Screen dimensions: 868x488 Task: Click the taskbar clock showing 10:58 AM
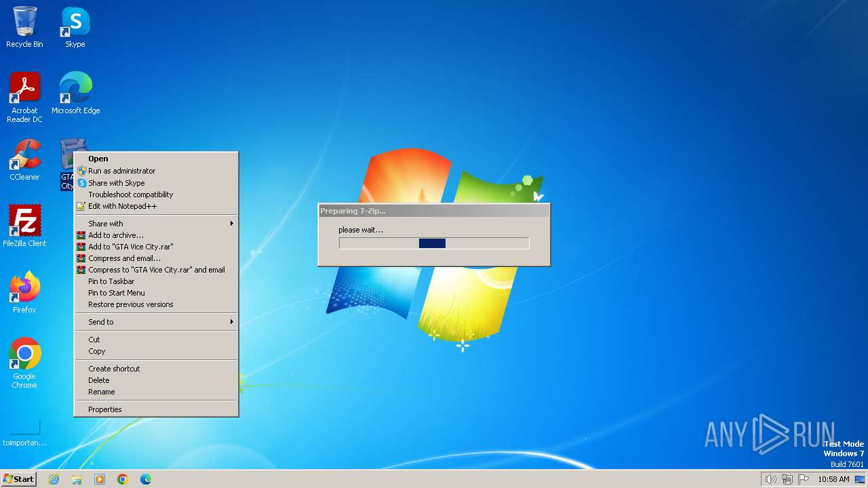pos(833,479)
